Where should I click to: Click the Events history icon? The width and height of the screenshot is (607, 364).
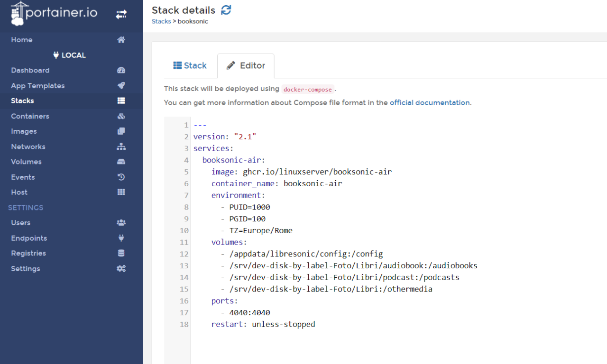click(x=121, y=177)
